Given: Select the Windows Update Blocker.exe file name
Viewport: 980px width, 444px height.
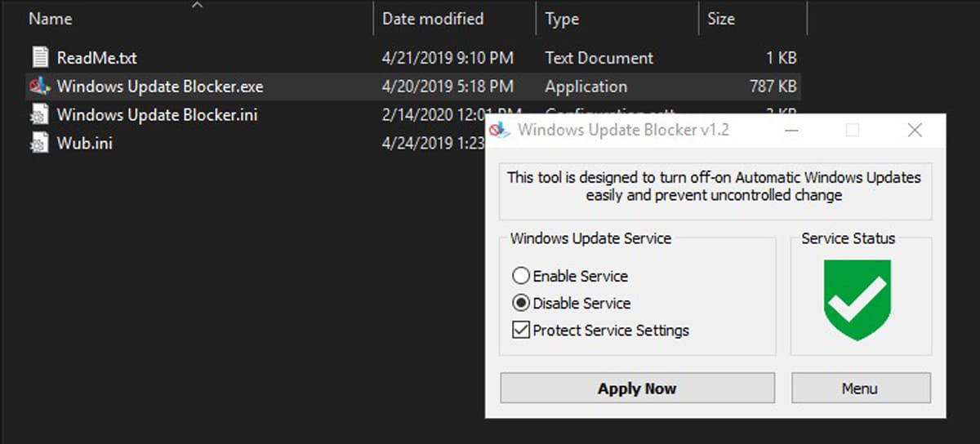Looking at the screenshot, I should [x=160, y=87].
